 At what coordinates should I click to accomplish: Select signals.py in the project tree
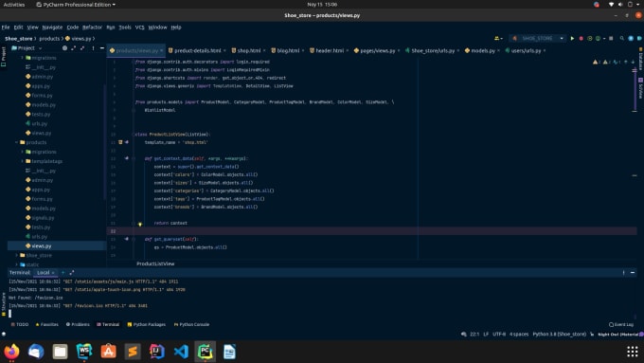(x=43, y=217)
